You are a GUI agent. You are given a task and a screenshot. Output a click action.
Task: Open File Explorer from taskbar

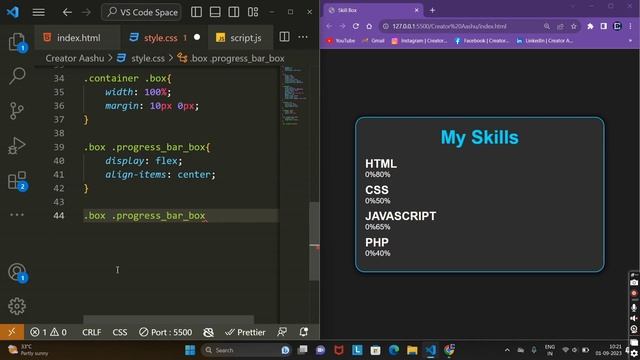click(x=412, y=350)
